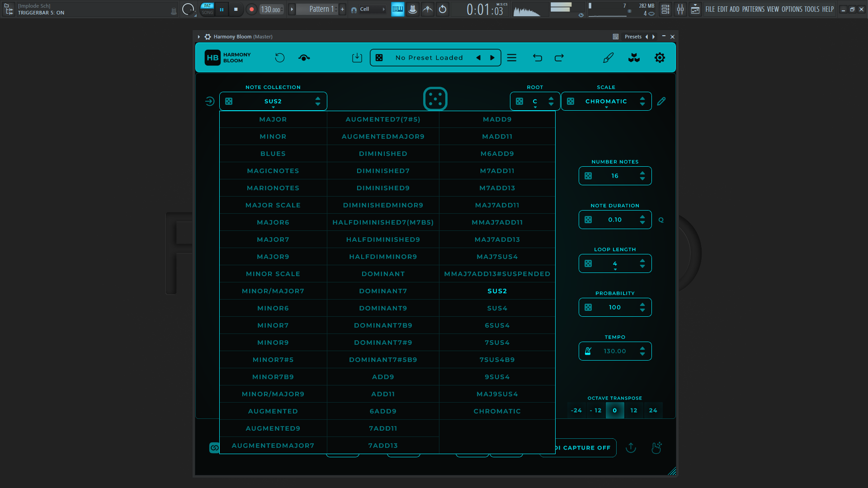Click the Note Duration dice icon
868x488 pixels.
588,220
